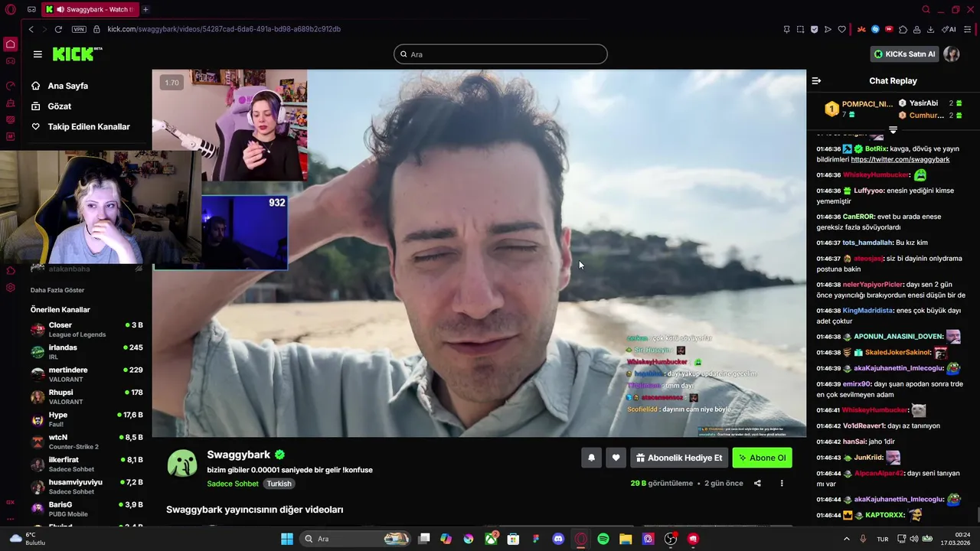
Task: Follow the channel with heart button
Action: tap(616, 458)
